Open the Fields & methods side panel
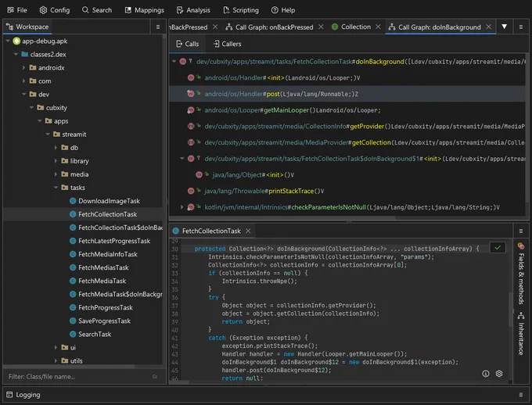 pyautogui.click(x=521, y=273)
